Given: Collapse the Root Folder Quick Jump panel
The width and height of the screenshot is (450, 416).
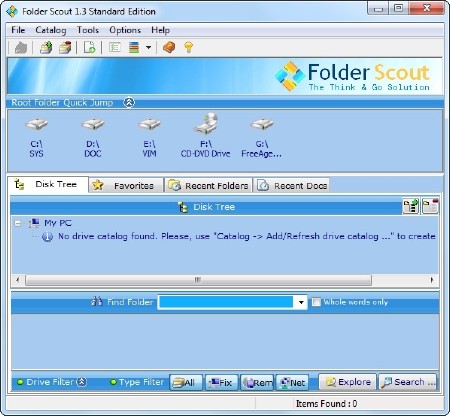Looking at the screenshot, I should tap(129, 102).
